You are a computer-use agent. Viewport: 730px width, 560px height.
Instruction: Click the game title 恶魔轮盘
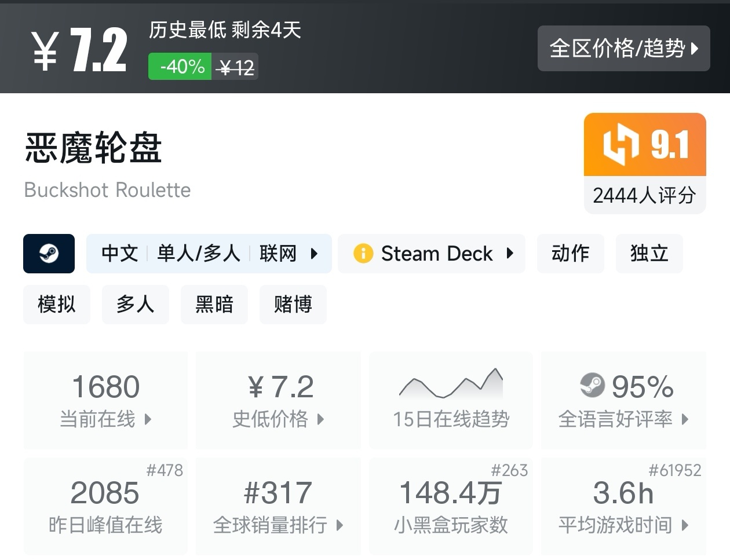click(93, 148)
